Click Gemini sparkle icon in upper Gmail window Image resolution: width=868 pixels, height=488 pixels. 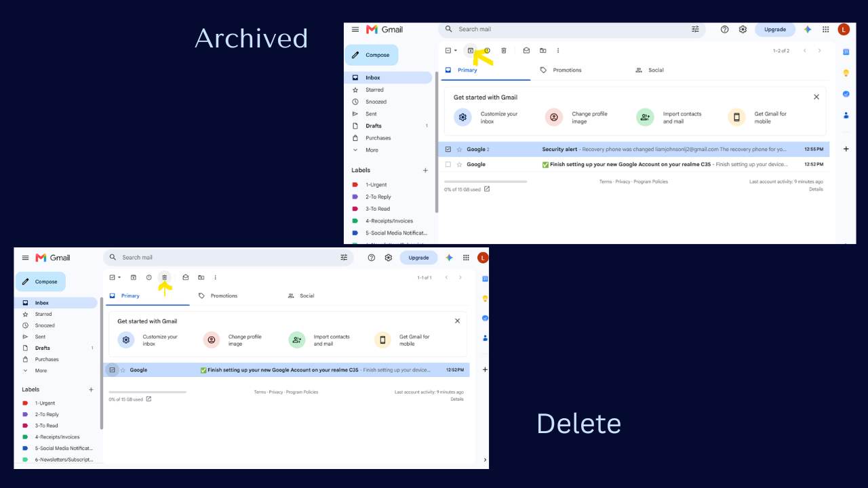click(x=808, y=29)
